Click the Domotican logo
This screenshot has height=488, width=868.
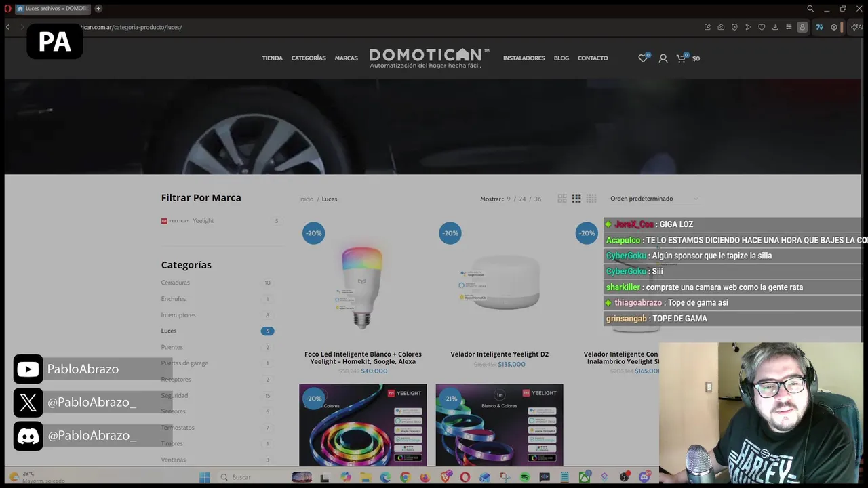point(429,58)
